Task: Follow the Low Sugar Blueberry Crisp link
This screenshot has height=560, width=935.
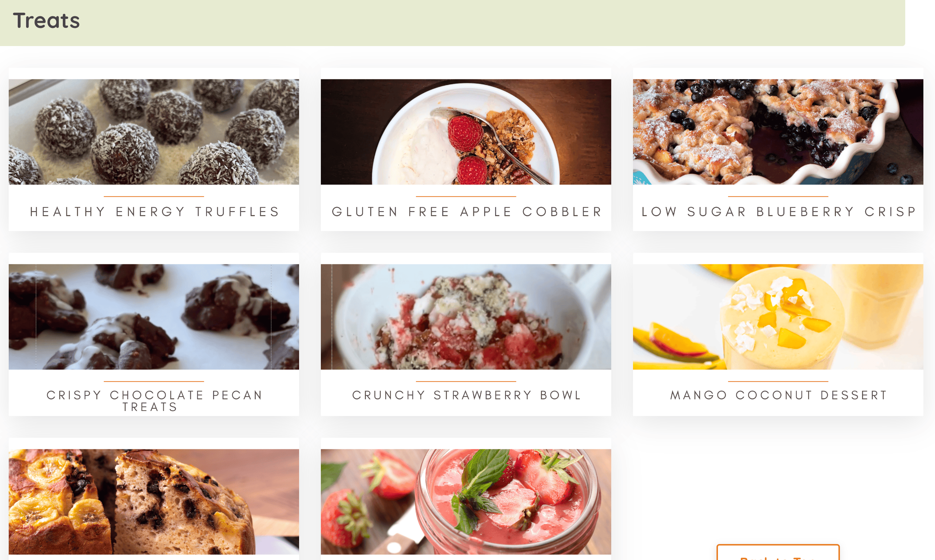Action: coord(779,212)
